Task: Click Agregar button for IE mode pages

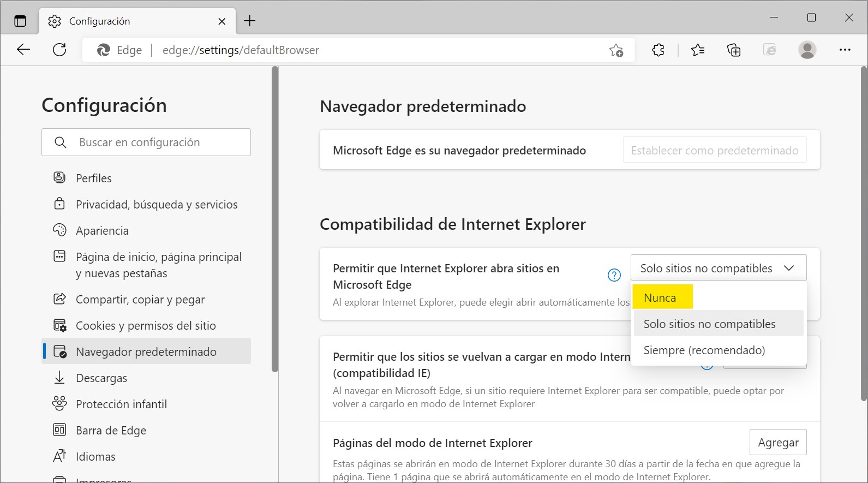Action: [x=779, y=443]
